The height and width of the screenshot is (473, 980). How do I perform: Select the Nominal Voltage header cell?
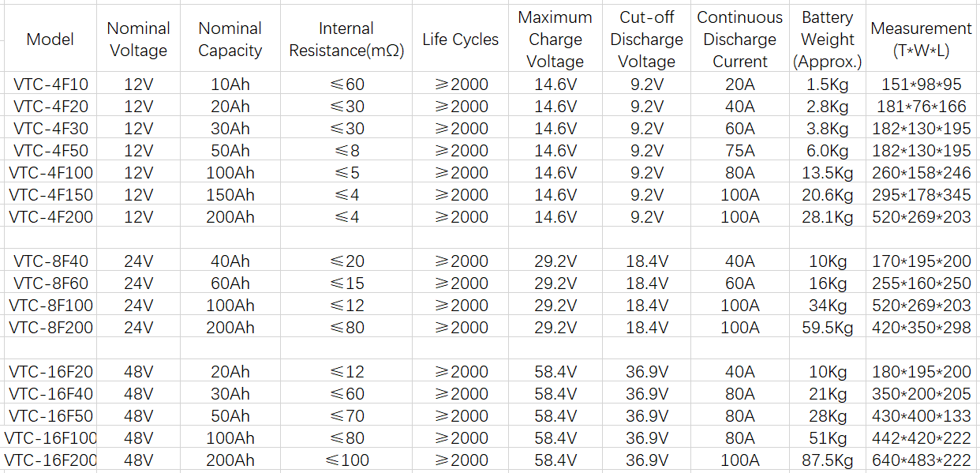coord(138,39)
